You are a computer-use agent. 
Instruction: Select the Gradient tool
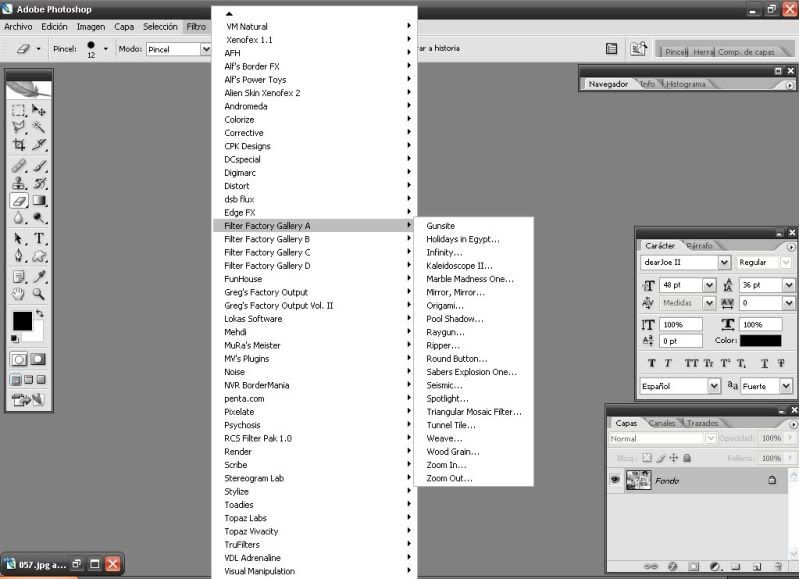pos(39,201)
